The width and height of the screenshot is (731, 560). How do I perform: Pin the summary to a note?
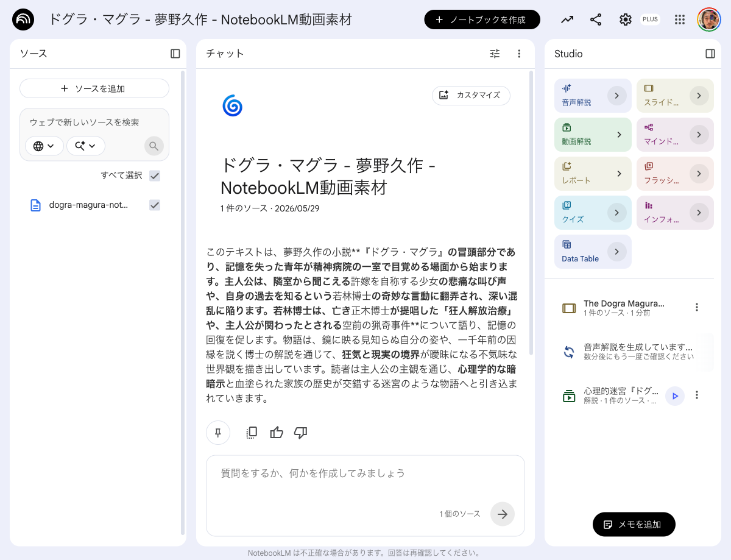(218, 433)
